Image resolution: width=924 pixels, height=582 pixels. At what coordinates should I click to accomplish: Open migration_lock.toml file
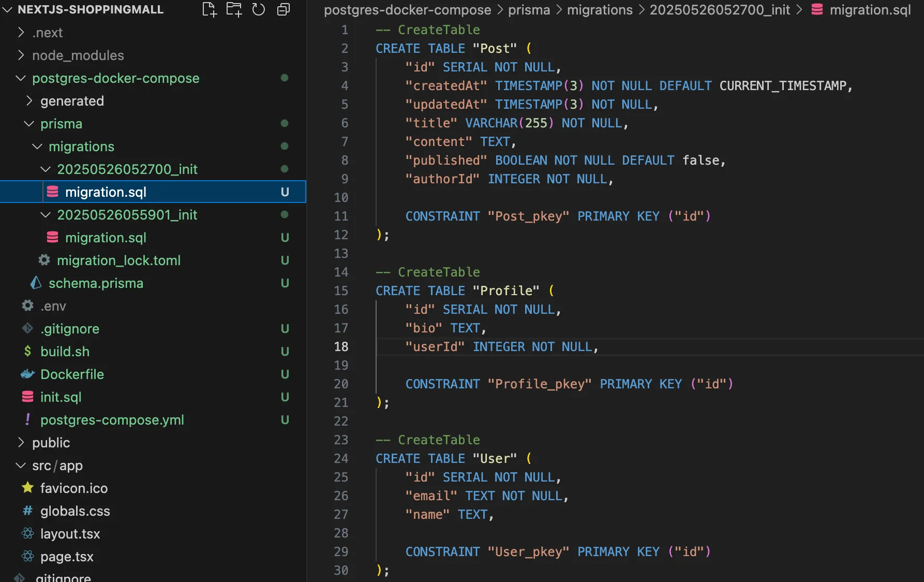(x=118, y=260)
